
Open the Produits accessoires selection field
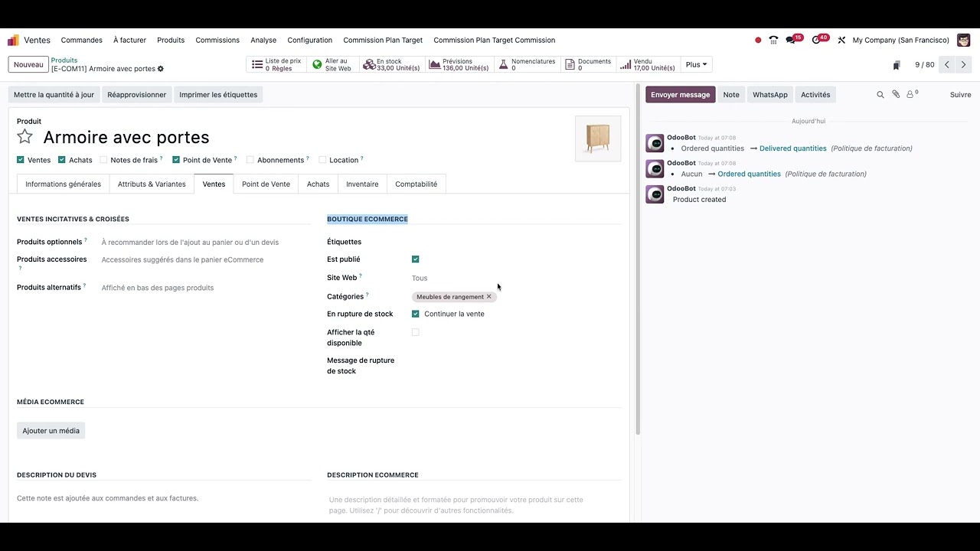tap(205, 260)
